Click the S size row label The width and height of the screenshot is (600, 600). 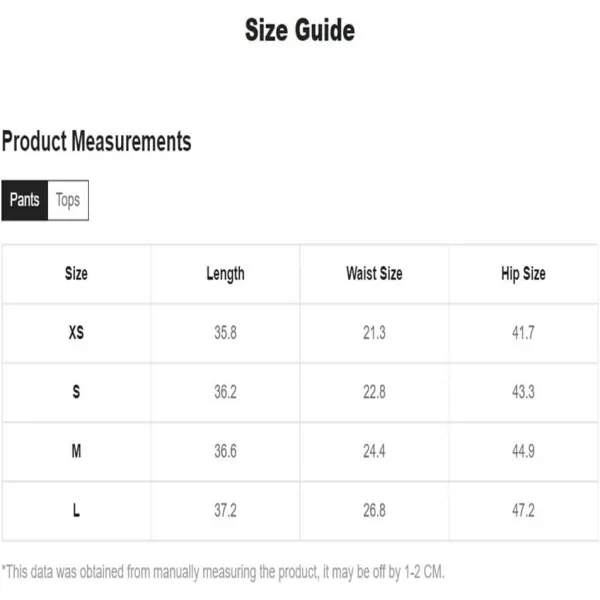(76, 392)
